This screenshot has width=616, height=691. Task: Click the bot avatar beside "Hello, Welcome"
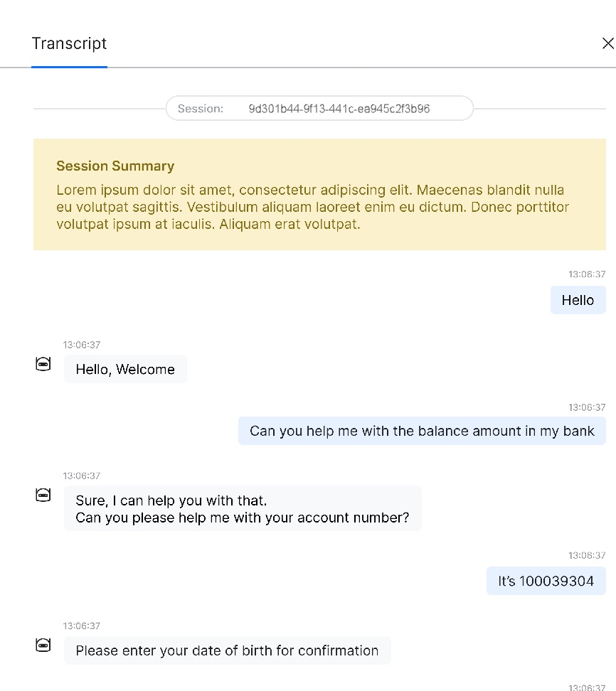click(43, 365)
